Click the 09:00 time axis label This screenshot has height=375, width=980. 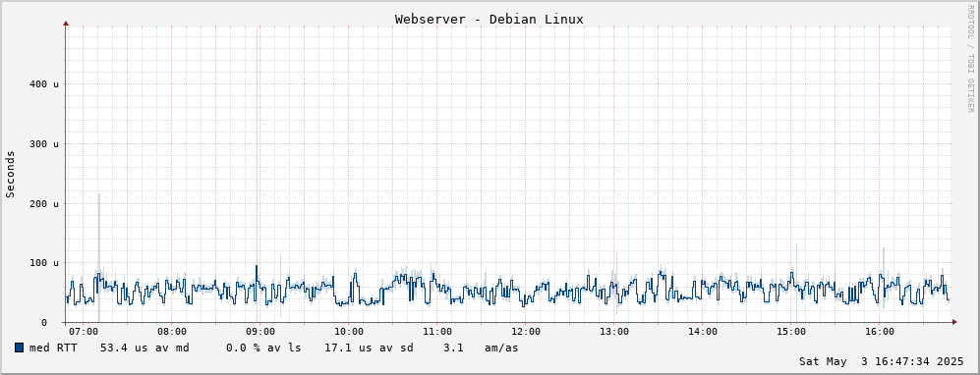[x=260, y=332]
